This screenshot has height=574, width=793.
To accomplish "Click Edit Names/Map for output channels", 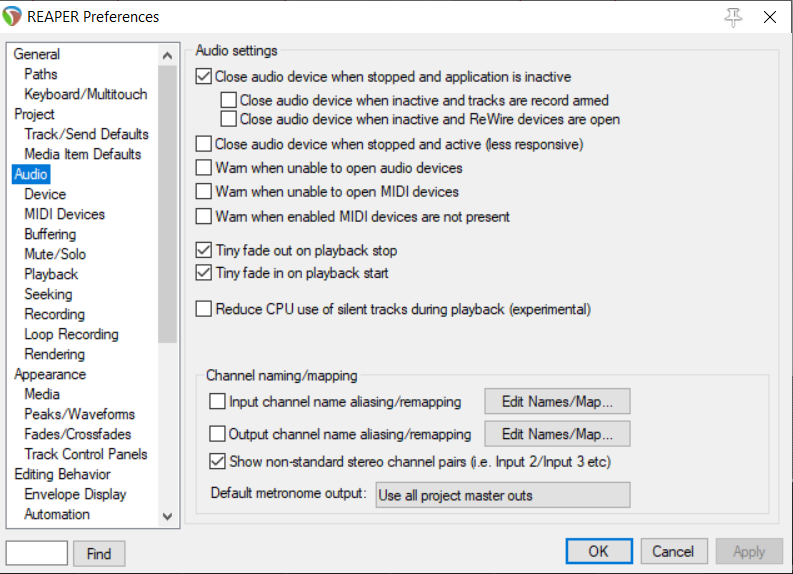I will pyautogui.click(x=557, y=434).
